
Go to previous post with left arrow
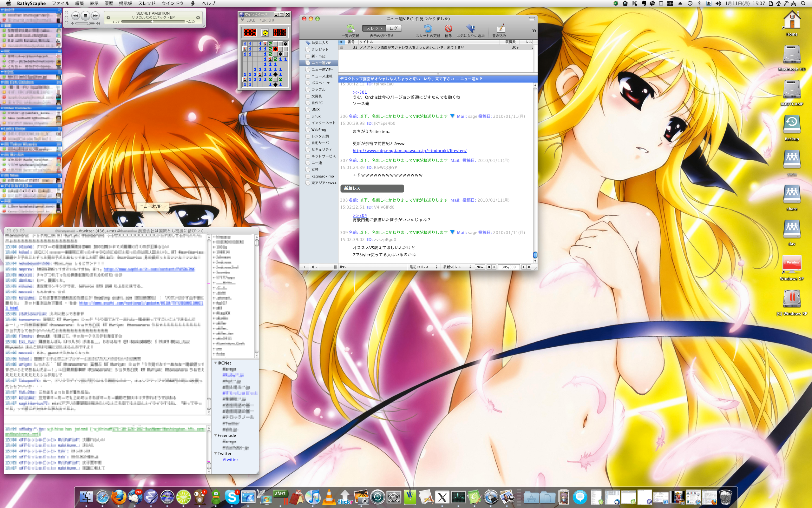point(494,267)
